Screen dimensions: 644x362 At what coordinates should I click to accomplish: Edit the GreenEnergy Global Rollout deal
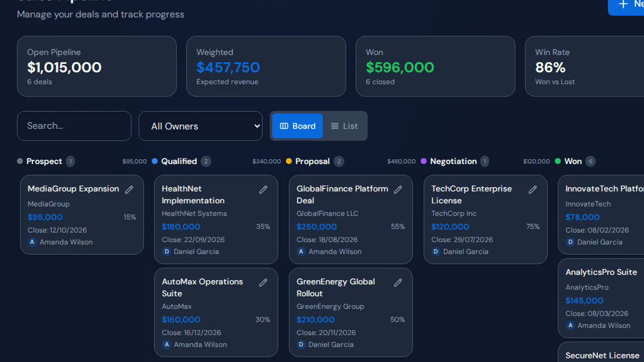[x=398, y=282]
